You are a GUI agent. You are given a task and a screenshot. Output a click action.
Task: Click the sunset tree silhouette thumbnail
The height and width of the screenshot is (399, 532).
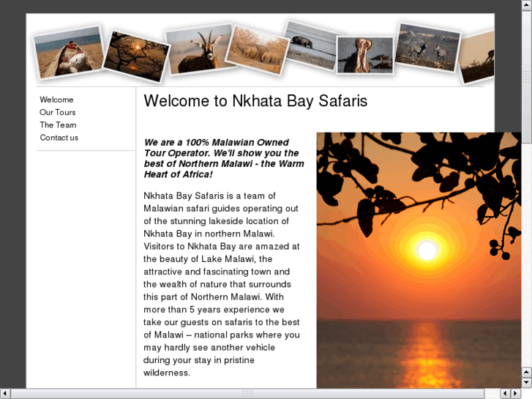pos(135,56)
